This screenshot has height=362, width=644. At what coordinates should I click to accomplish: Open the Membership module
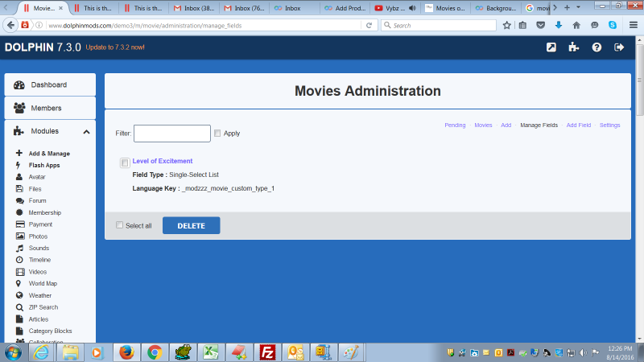[x=45, y=212]
